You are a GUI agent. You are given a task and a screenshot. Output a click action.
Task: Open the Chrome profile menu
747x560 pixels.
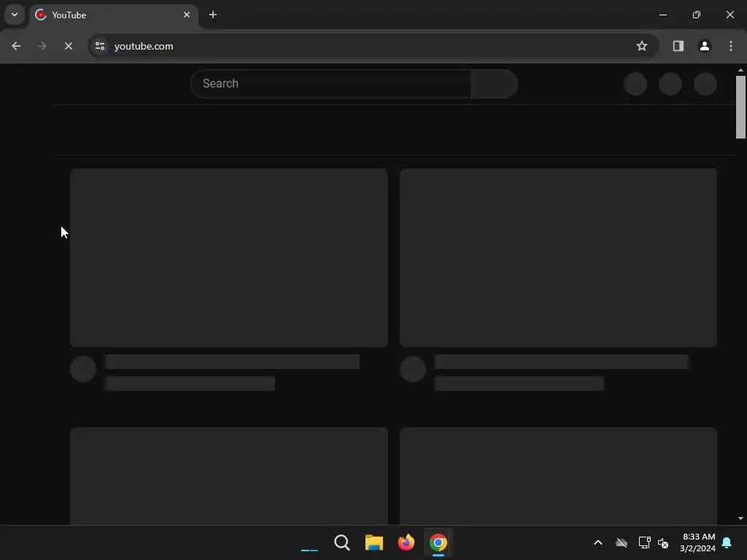(704, 46)
